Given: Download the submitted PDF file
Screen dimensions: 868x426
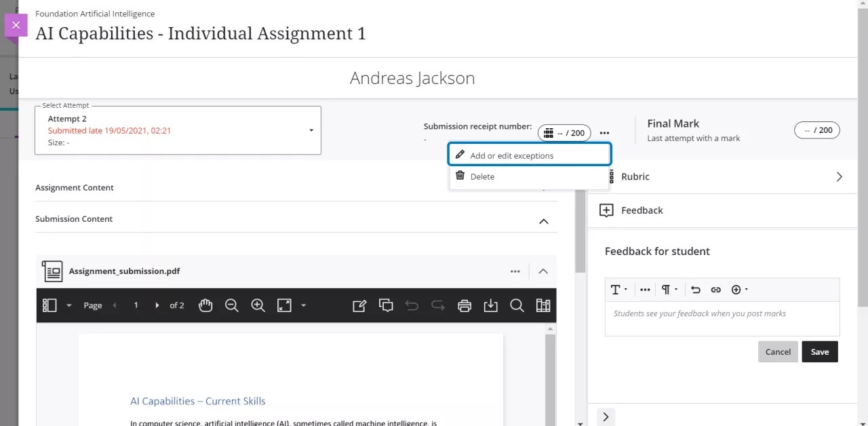Looking at the screenshot, I should pos(490,305).
